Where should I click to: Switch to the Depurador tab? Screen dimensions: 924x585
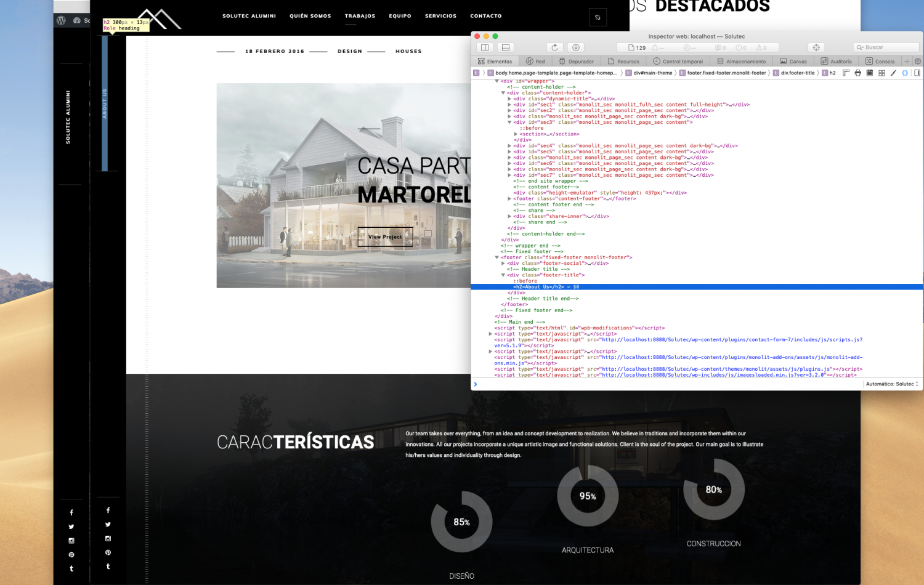576,61
